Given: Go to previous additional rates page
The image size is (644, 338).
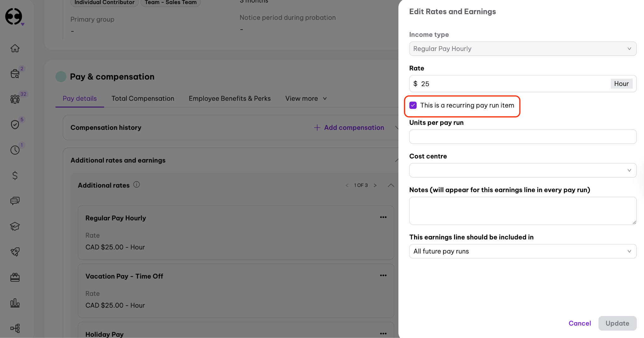Looking at the screenshot, I should (x=347, y=185).
